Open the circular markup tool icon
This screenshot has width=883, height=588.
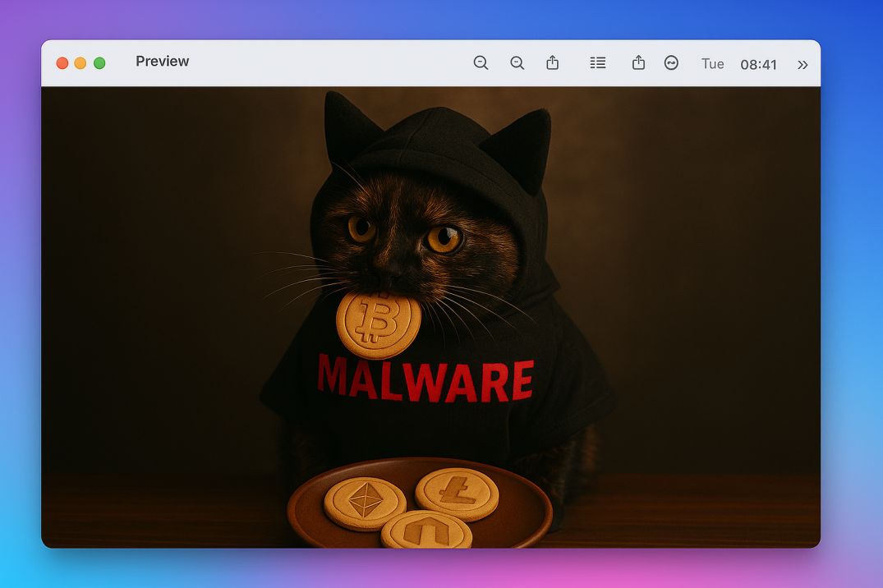[x=671, y=63]
